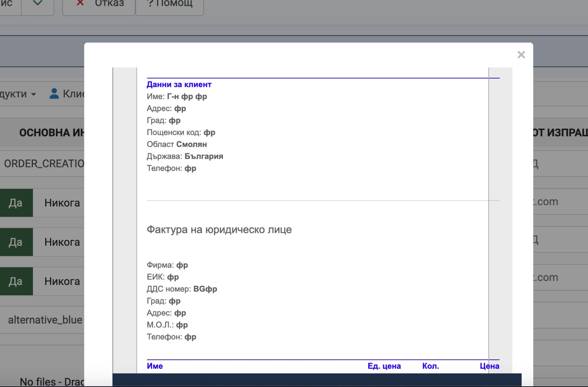Click the red X icon on Отказ

click(x=80, y=3)
